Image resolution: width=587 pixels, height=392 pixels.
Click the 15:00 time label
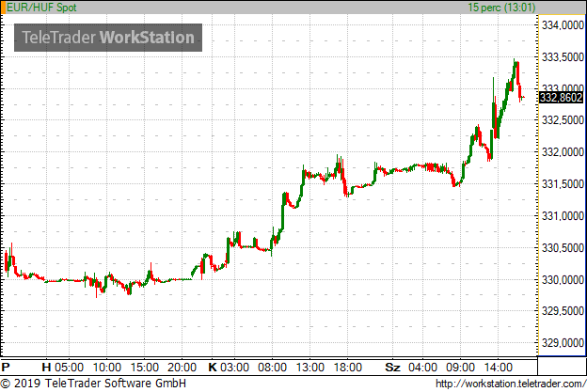(x=145, y=368)
